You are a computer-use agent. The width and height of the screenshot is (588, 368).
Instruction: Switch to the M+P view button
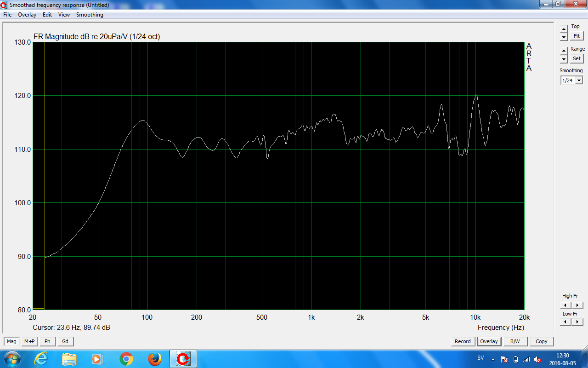click(29, 341)
